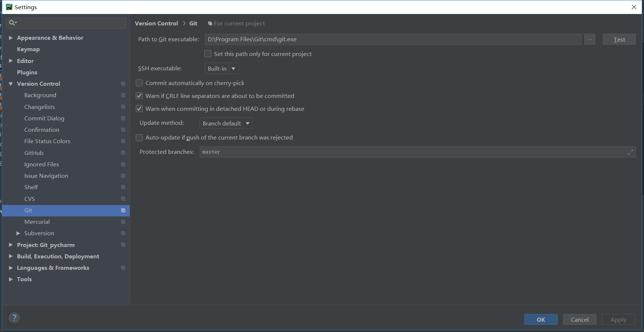Viewport: 644px width, 332px height.
Task: Click the Cancel button
Action: 580,319
